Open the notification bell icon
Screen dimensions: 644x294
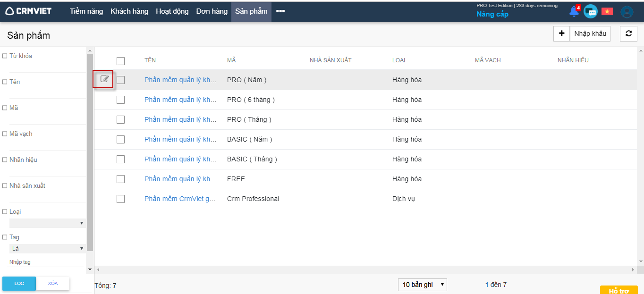(574, 11)
